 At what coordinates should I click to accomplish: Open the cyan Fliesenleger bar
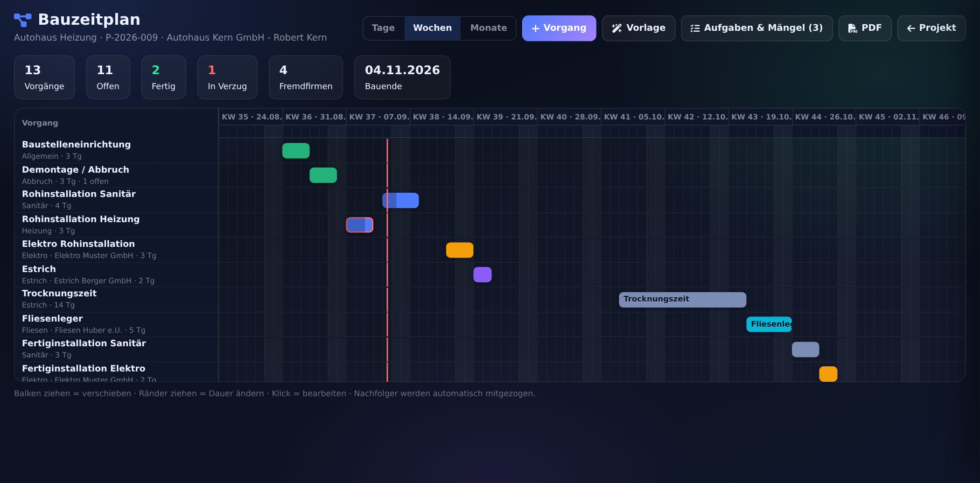769,324
